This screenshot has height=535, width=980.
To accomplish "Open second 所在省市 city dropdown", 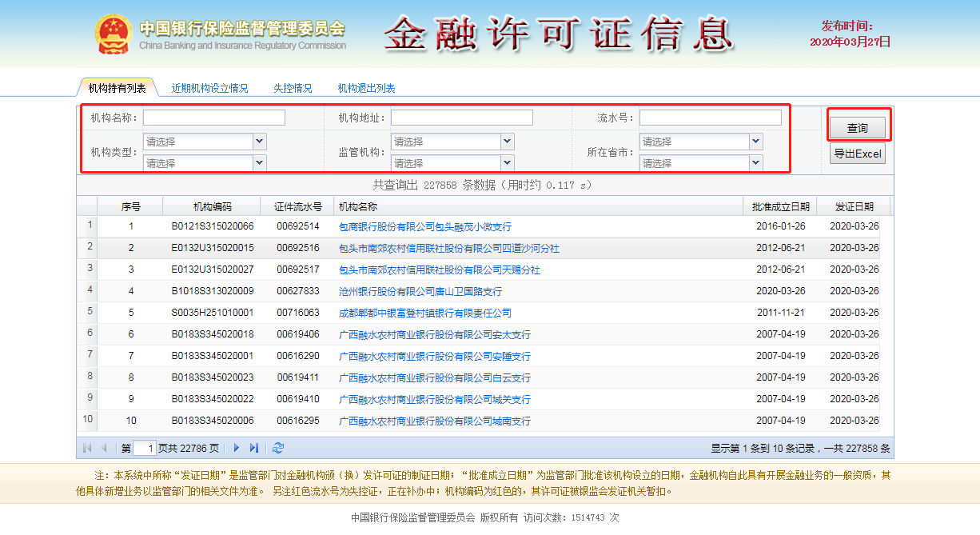I will (755, 163).
